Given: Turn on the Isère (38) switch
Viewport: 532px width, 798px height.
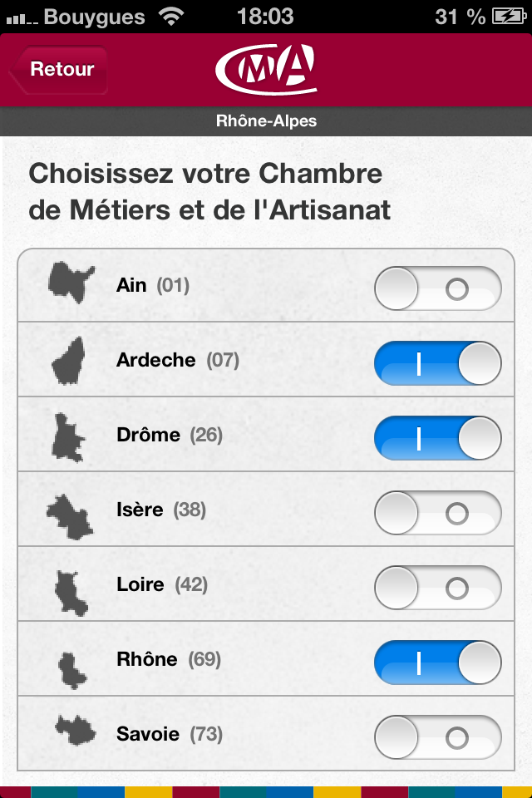Looking at the screenshot, I should tap(438, 513).
